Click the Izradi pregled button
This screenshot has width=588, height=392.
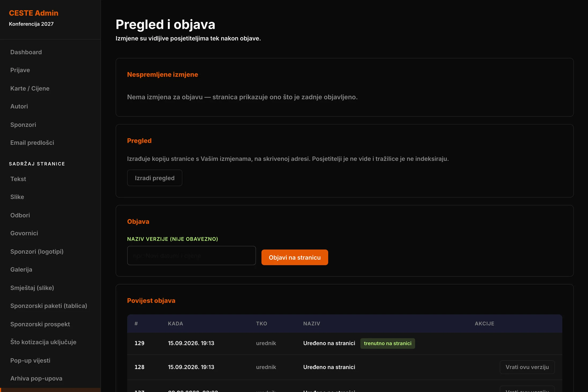(x=155, y=178)
